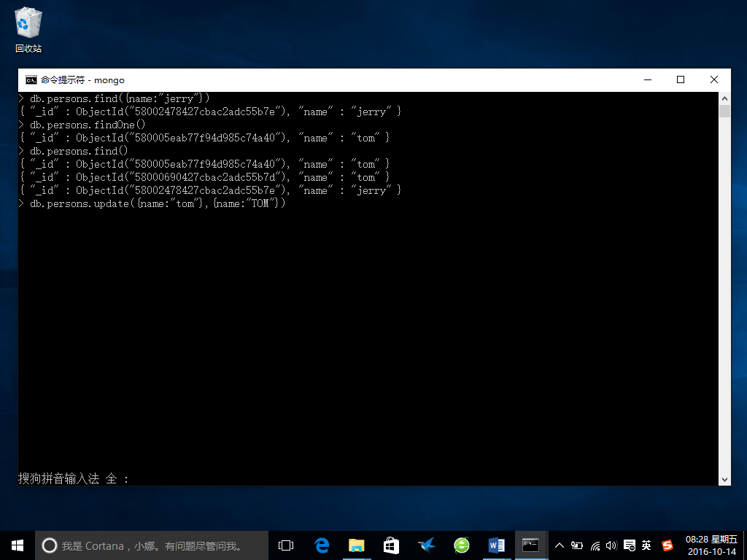The image size is (747, 560).
Task: Click the show desktop strip past the clock
Action: click(x=745, y=545)
